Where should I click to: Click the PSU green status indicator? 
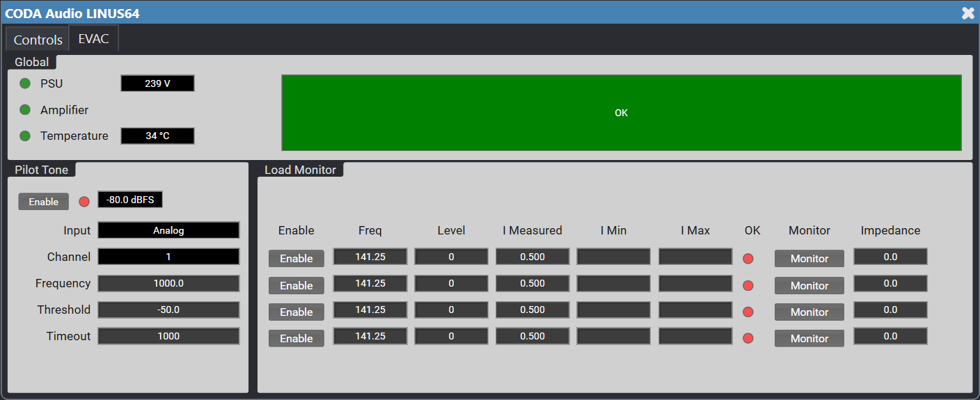tap(25, 83)
